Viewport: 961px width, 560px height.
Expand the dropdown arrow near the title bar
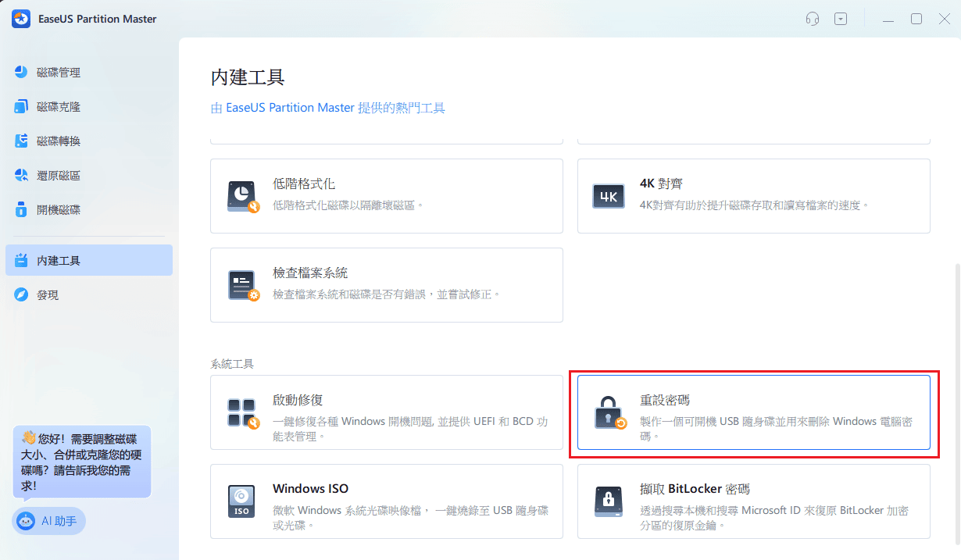pos(841,18)
